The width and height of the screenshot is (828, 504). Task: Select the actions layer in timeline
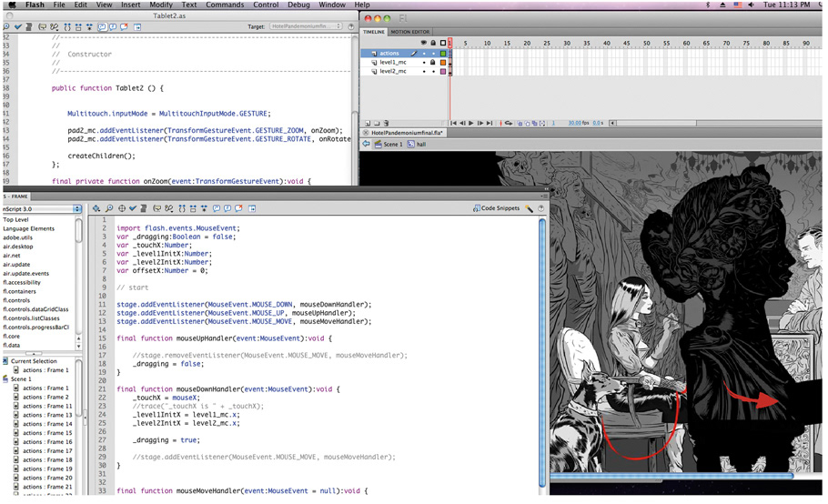pyautogui.click(x=389, y=54)
